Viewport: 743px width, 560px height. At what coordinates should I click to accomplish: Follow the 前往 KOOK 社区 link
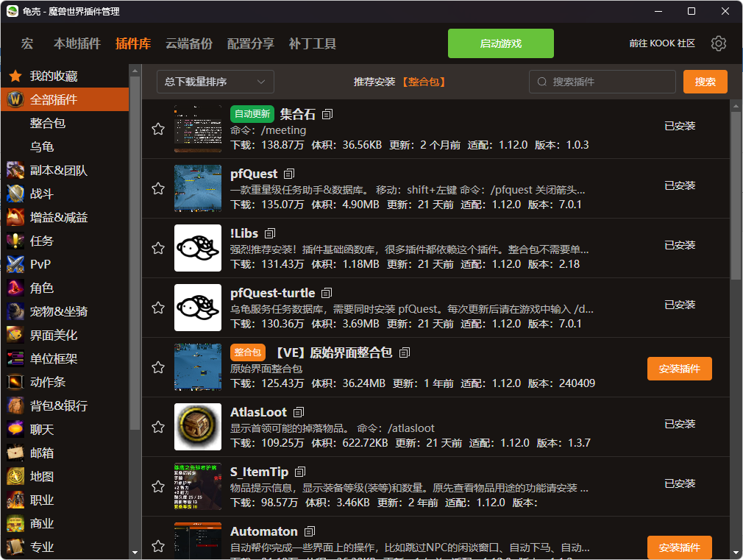(x=662, y=43)
